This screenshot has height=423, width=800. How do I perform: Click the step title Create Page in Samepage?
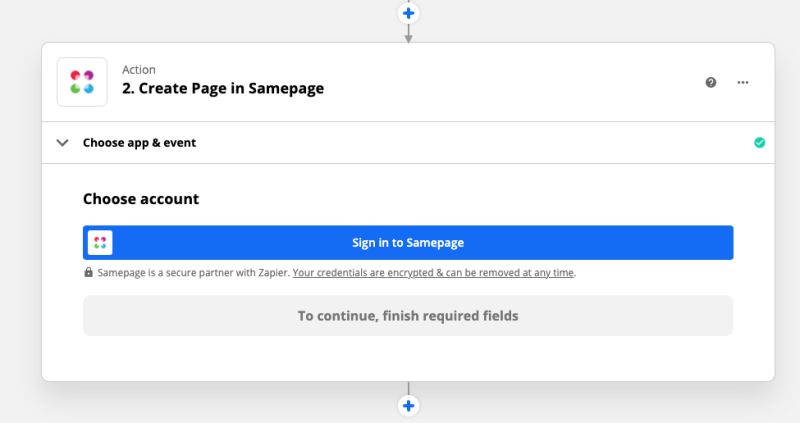pyautogui.click(x=223, y=88)
